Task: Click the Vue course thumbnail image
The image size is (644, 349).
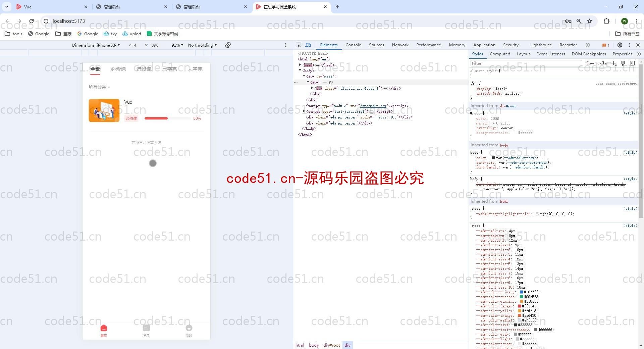Action: [x=104, y=110]
